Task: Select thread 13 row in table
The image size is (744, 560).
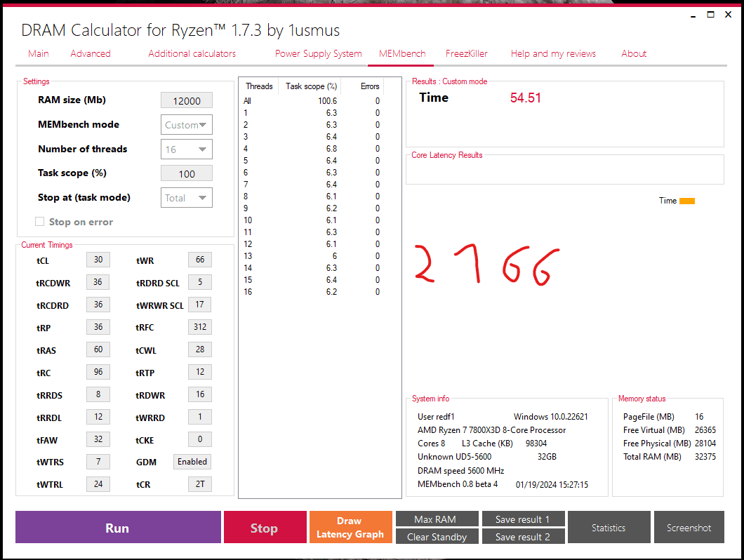Action: 312,256
